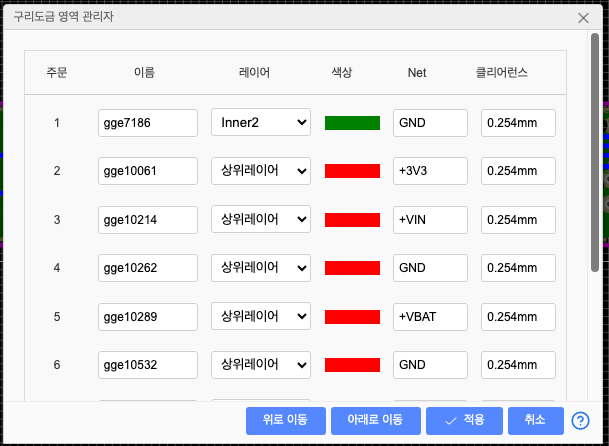Click the 위로 이동 button
This screenshot has height=446, width=609.
pyautogui.click(x=285, y=420)
